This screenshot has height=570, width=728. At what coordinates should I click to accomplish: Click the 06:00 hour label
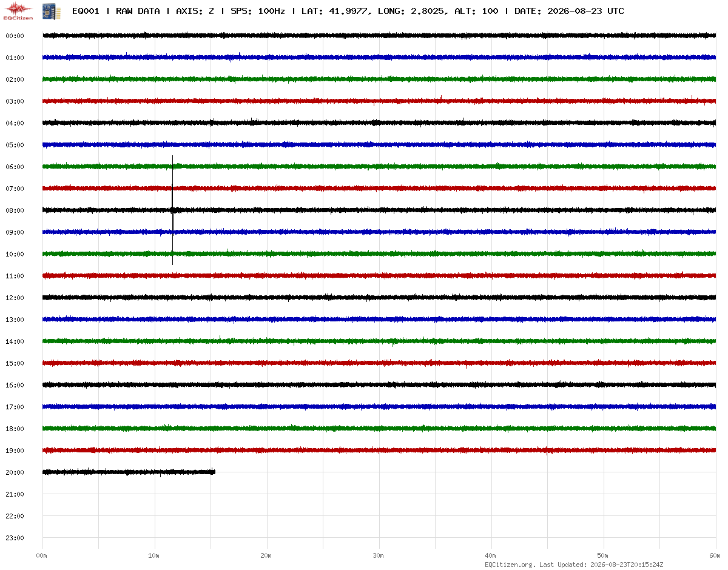click(15, 167)
